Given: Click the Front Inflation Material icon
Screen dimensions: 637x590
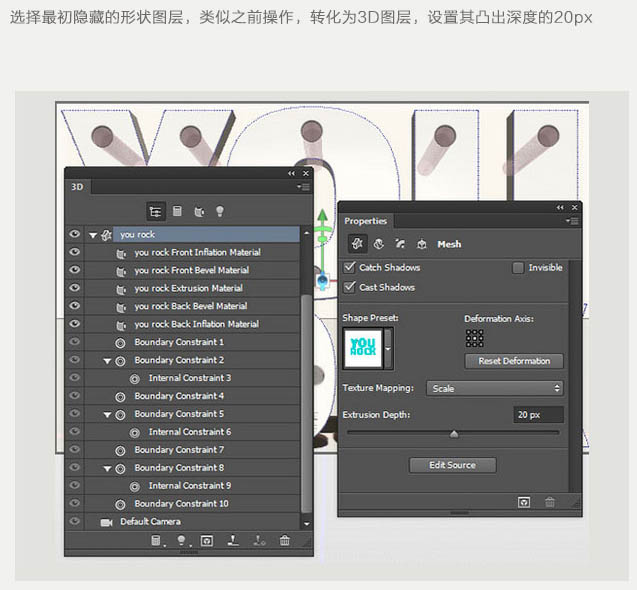Looking at the screenshot, I should (121, 254).
